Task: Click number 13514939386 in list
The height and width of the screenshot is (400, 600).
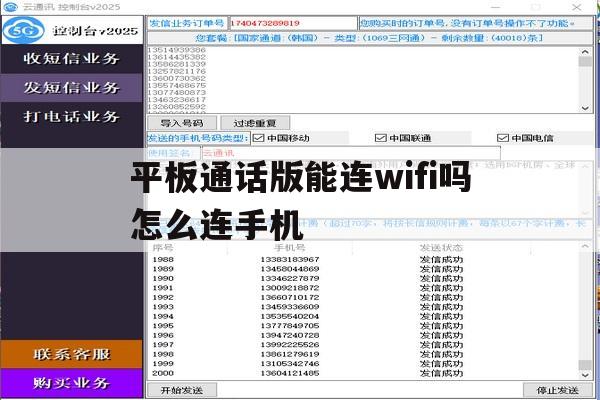Action: (176, 50)
